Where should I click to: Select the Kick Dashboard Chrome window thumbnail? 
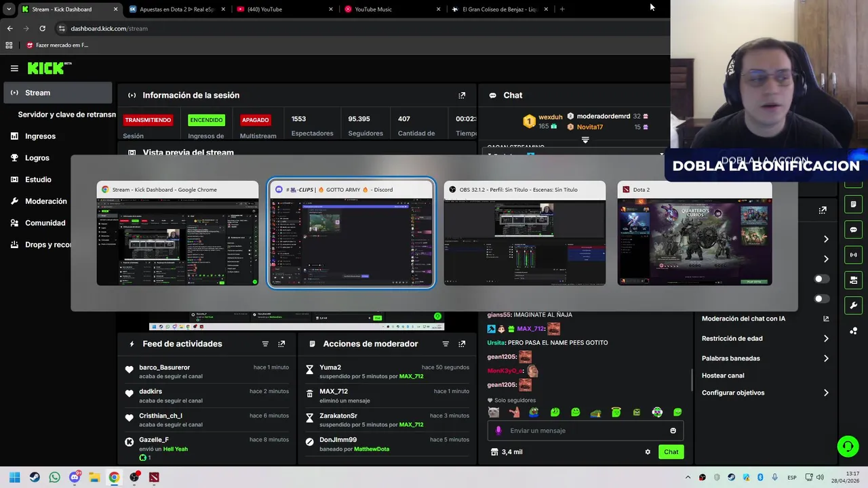(178, 234)
